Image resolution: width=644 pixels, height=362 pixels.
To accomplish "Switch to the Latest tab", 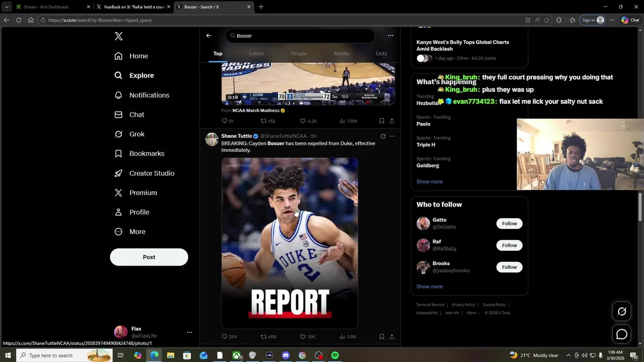I will (x=256, y=53).
